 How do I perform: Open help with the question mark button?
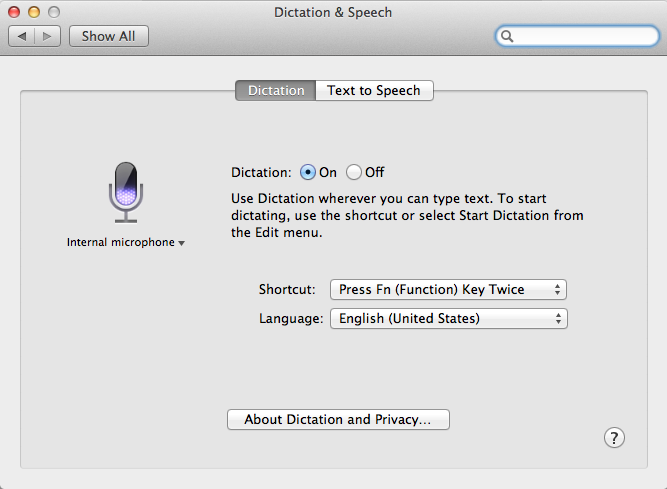[614, 438]
